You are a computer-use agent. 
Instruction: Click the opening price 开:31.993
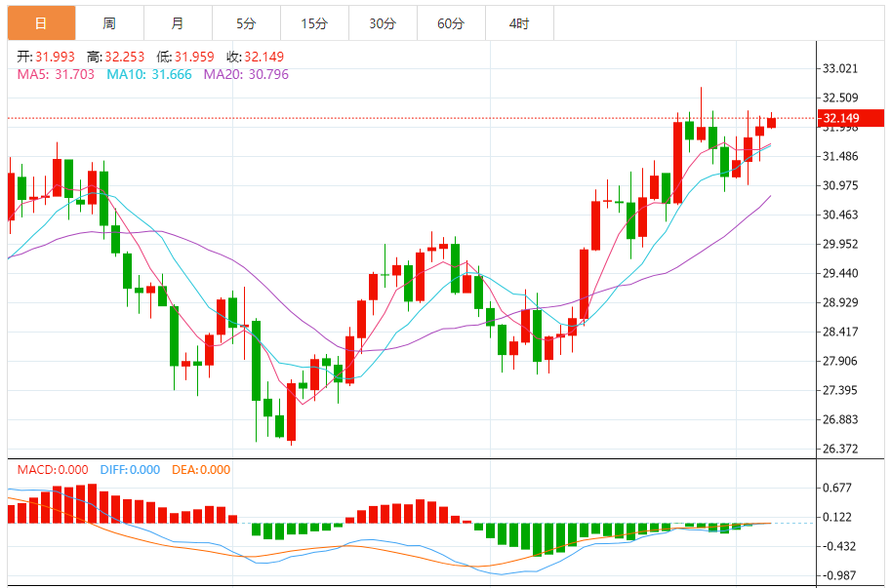click(46, 57)
